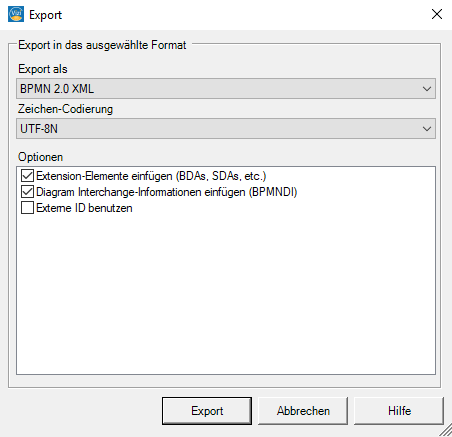Disable Diagram Interchange-Informationen einfügen (BPMNDI)
Screen dimensions: 452x437
tap(27, 192)
